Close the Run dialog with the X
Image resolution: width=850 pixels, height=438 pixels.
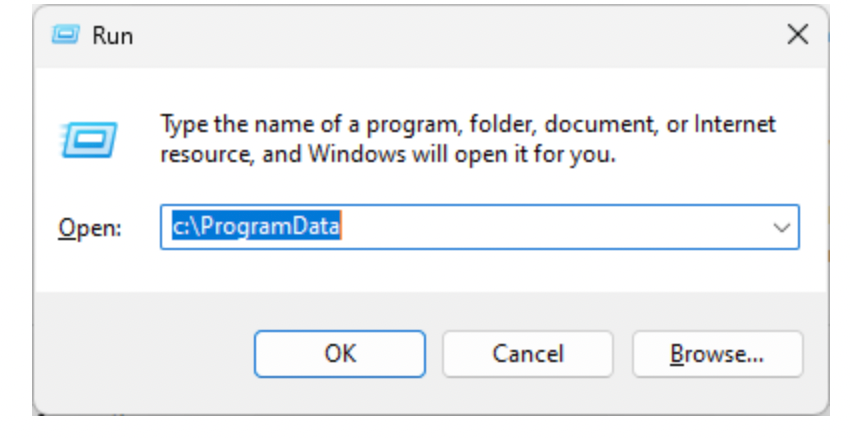click(797, 35)
